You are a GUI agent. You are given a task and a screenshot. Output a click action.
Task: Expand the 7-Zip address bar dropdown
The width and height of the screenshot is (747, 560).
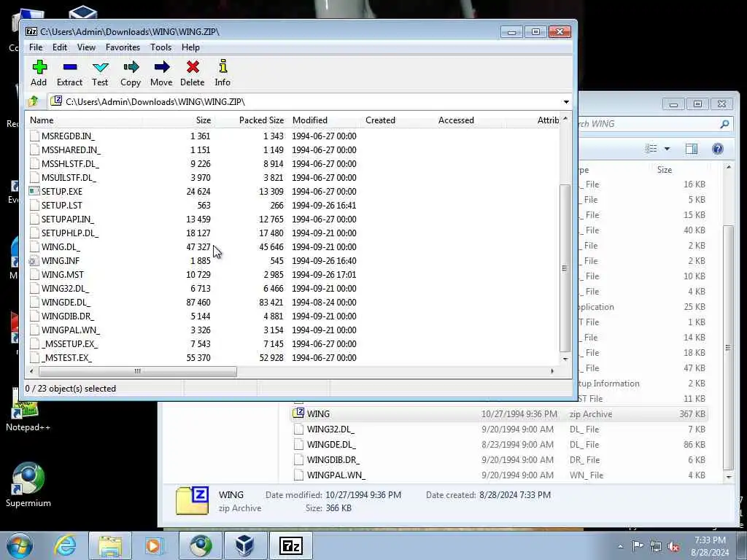click(566, 101)
